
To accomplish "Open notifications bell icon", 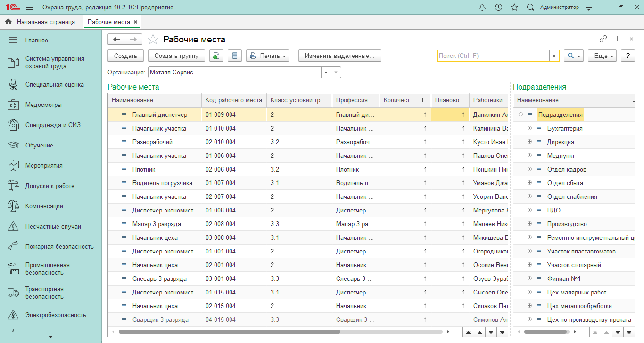I will coord(482,8).
